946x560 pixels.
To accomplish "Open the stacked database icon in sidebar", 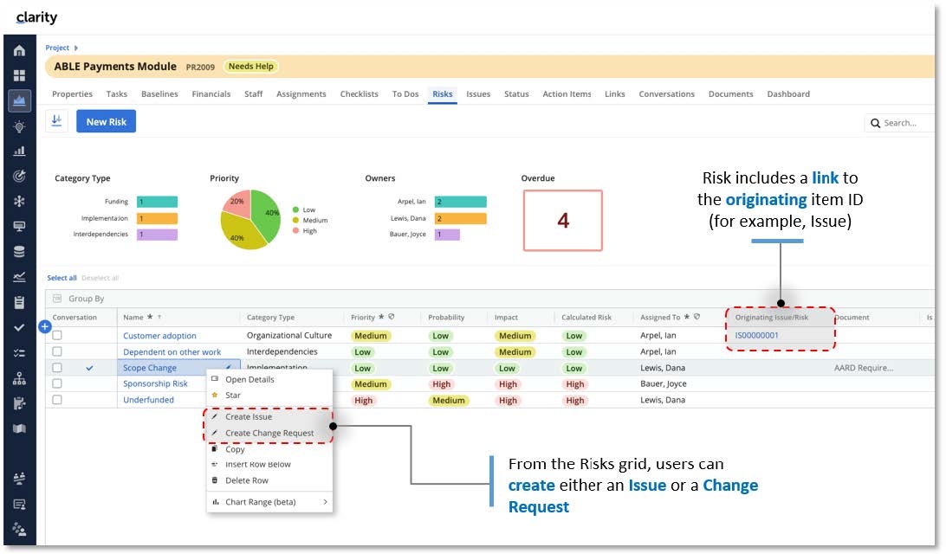I will pyautogui.click(x=19, y=252).
